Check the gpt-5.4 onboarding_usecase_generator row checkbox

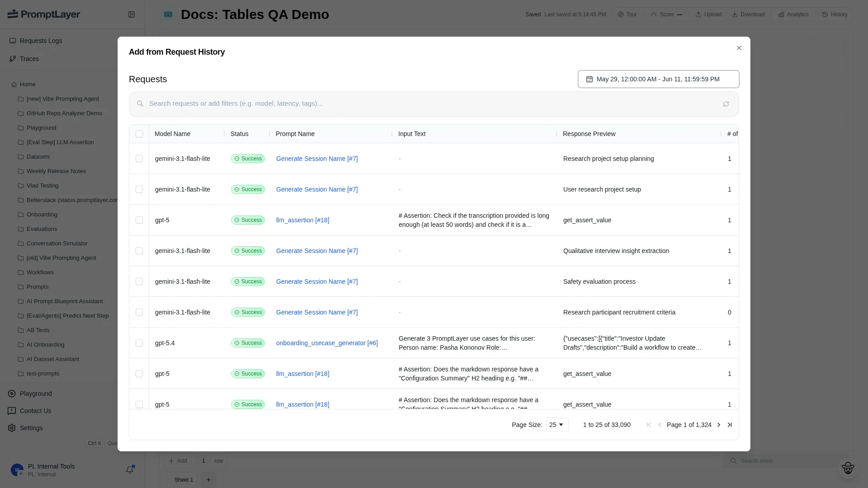(x=139, y=343)
